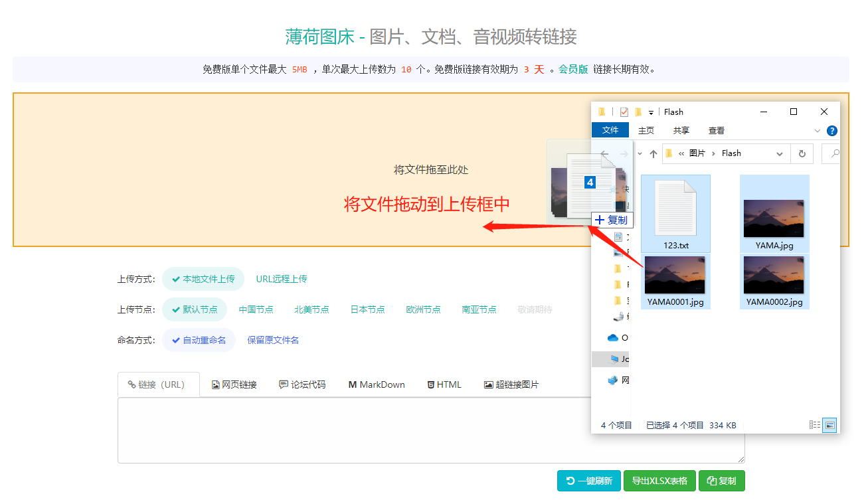Select 保留原文件名 naming mode
This screenshot has width=868, height=504.
[273, 340]
